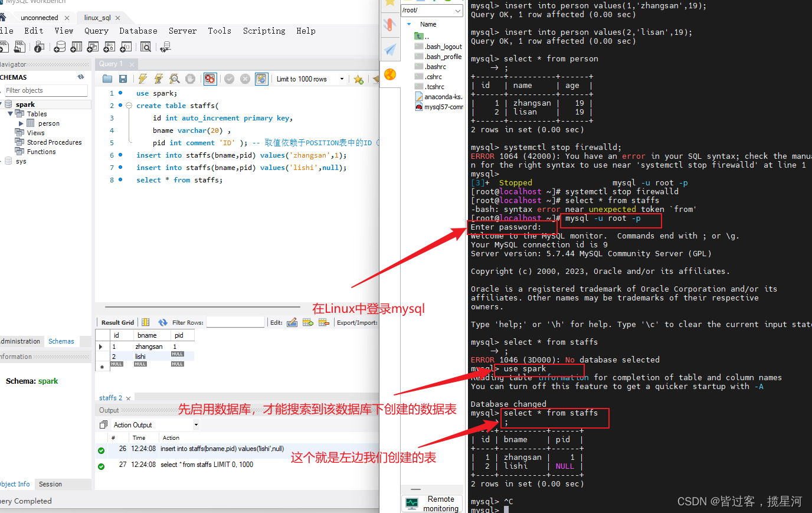
Task: Save the script with the floppy disk icon
Action: 123,79
